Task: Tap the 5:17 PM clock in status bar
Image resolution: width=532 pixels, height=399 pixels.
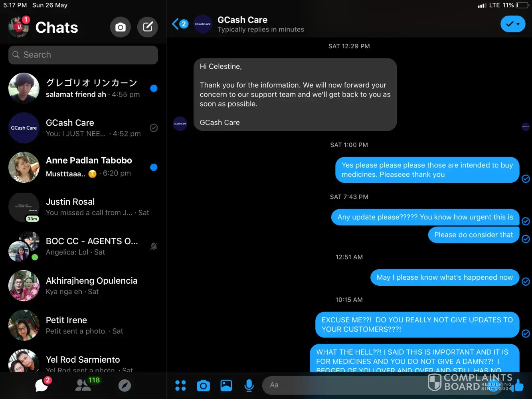Action: click(15, 5)
